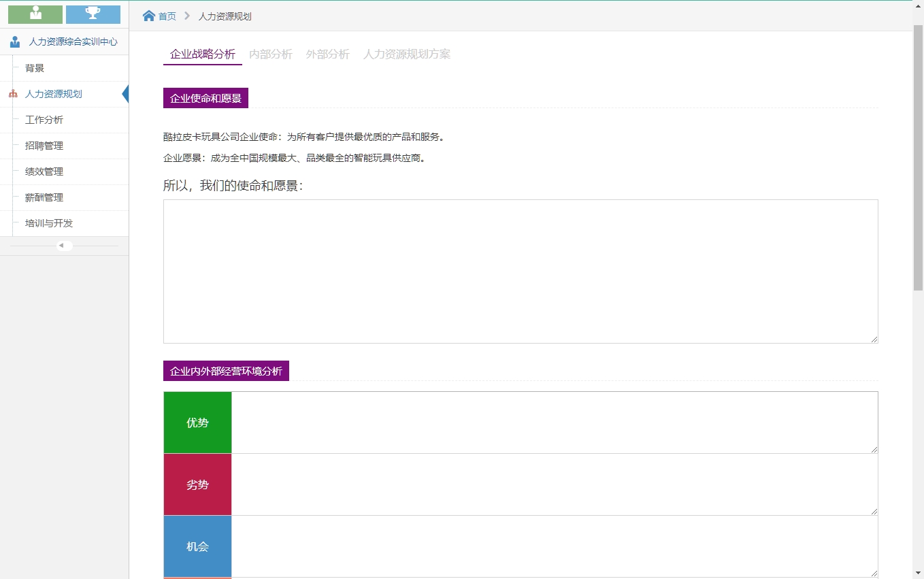Viewport: 924px width, 579px height.
Task: Click the home icon in breadcrumb
Action: (149, 16)
